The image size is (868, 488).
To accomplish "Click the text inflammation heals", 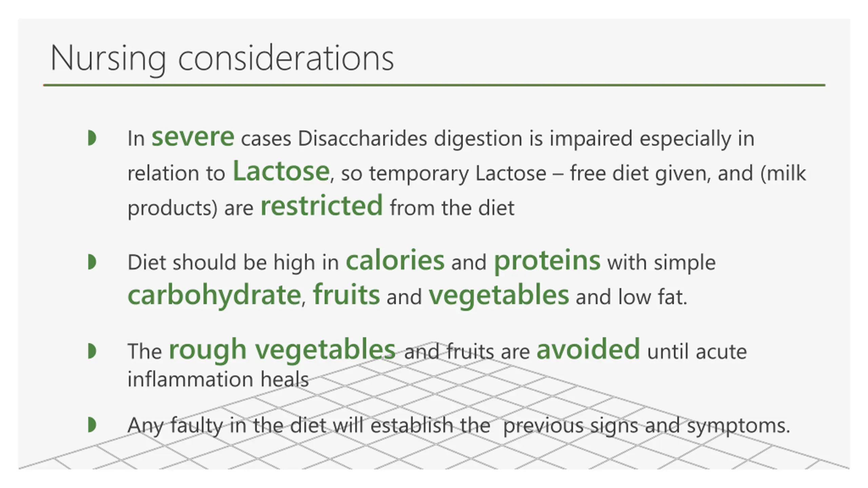I will click(218, 379).
